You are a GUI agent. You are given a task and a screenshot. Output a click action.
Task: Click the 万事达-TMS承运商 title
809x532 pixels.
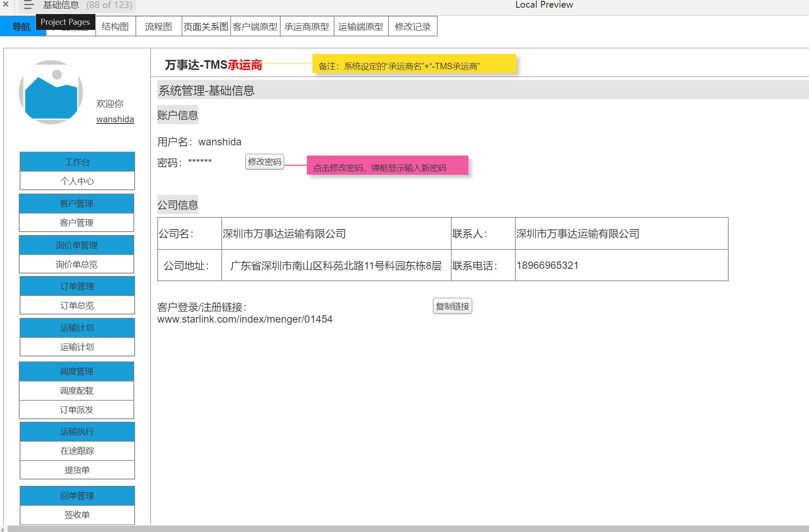click(x=213, y=65)
